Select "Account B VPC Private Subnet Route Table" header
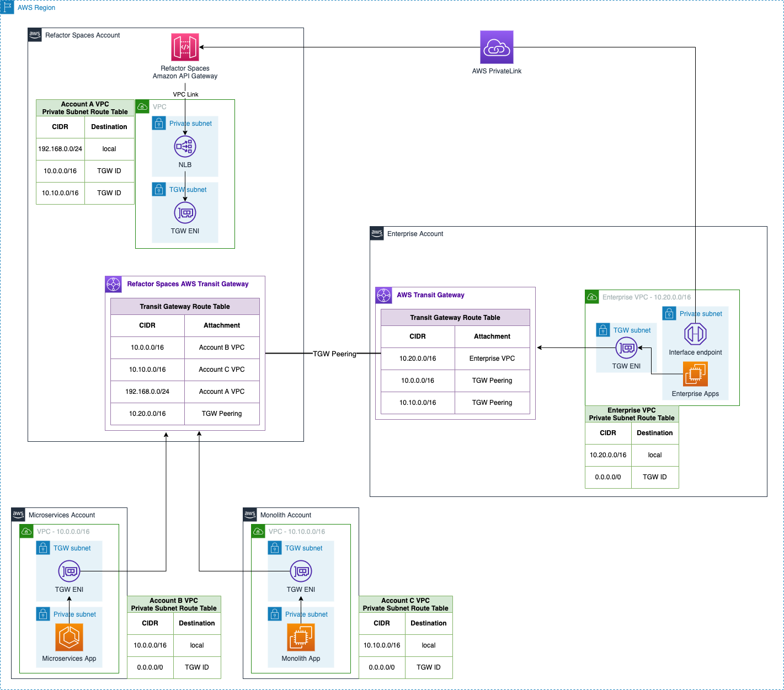The height and width of the screenshot is (690, 784). point(174,605)
